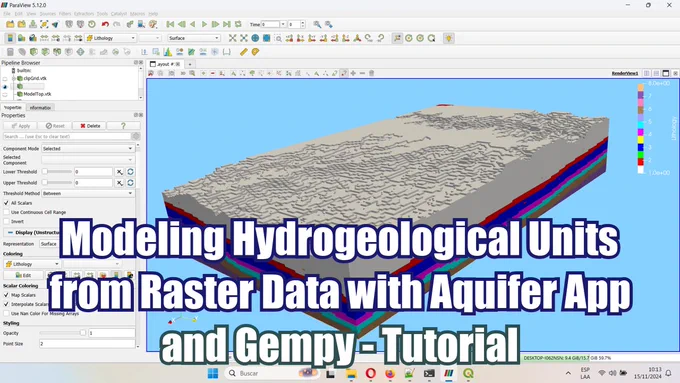
Task: Click the Ruler measurement icon
Action: point(243,52)
